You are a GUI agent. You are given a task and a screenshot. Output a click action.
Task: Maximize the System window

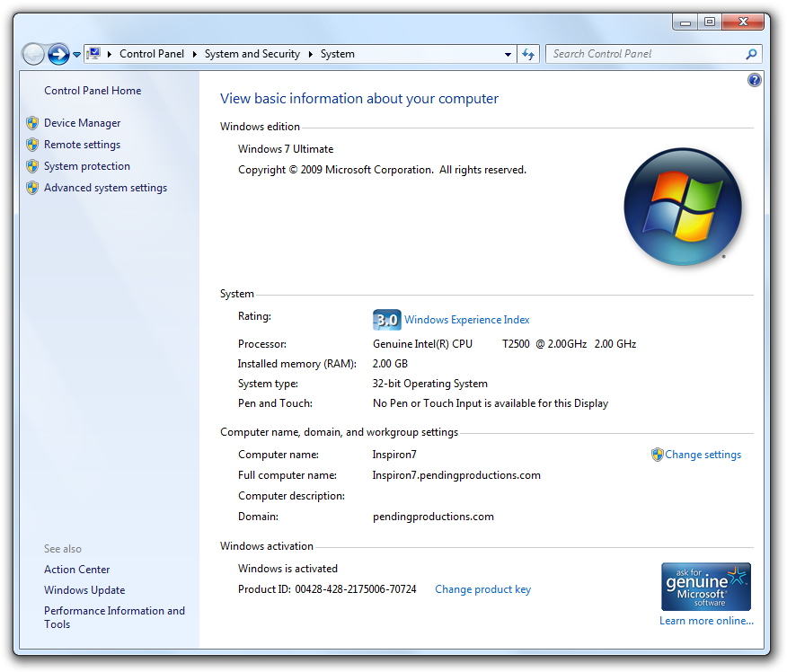[x=710, y=22]
